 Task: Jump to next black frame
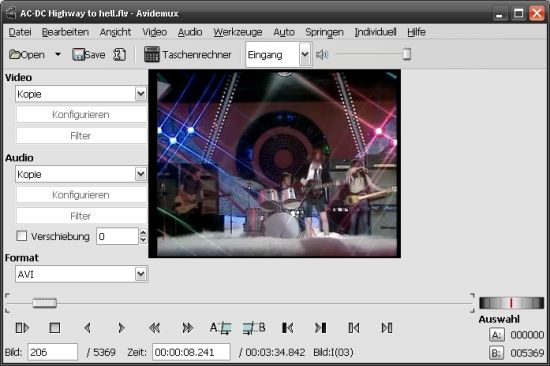point(321,328)
